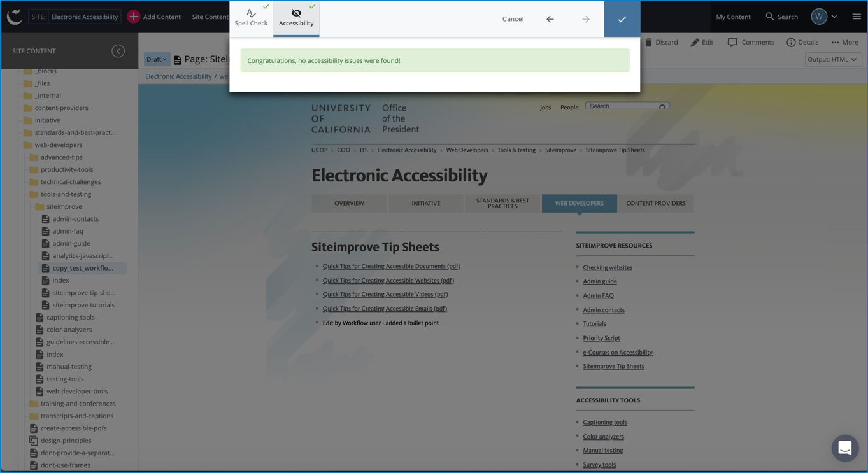Discard the draft
Screen dimensions: 868x473
661,42
